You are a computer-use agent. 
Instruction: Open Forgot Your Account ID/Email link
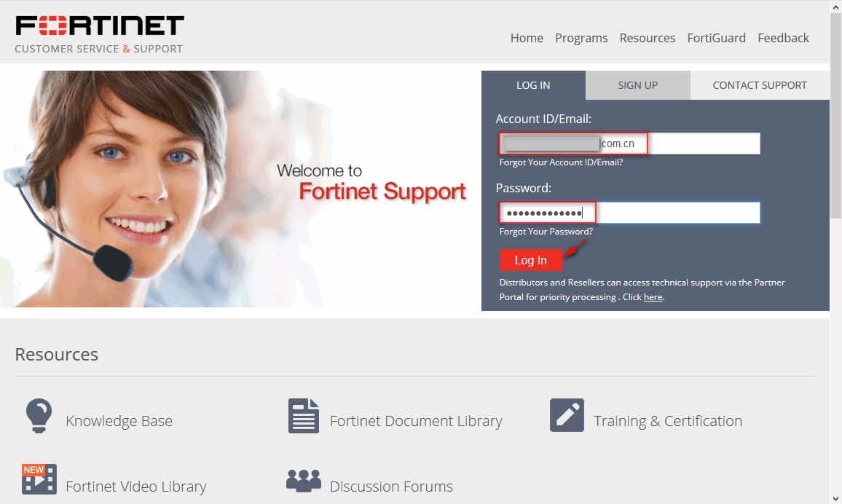click(x=561, y=162)
